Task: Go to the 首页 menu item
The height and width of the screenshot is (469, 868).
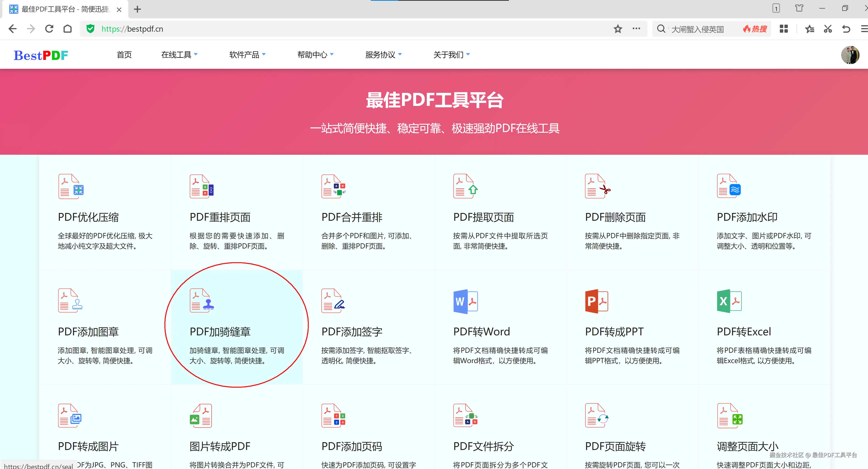Action: (x=124, y=55)
